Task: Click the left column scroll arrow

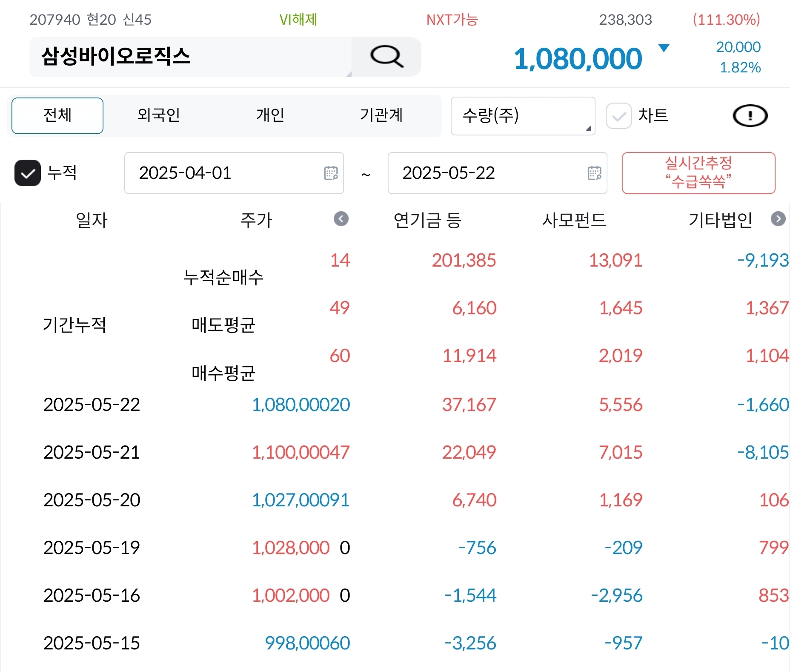Action: (341, 219)
